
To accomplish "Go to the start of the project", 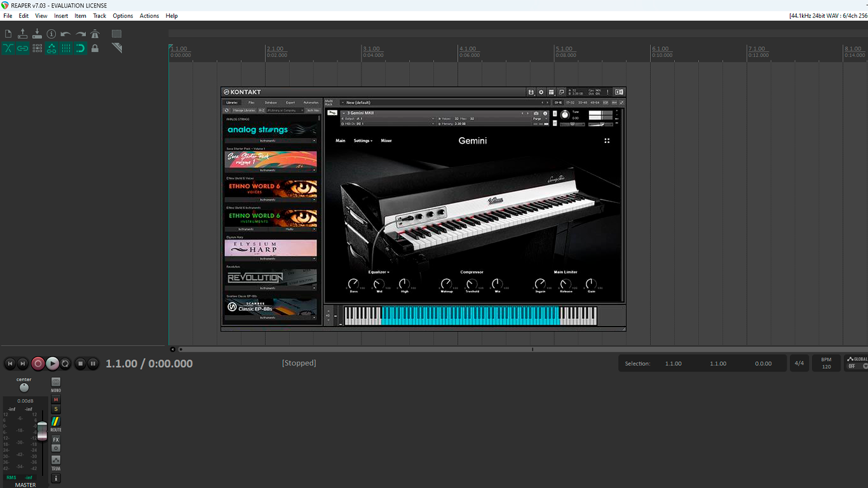I will [x=10, y=363].
